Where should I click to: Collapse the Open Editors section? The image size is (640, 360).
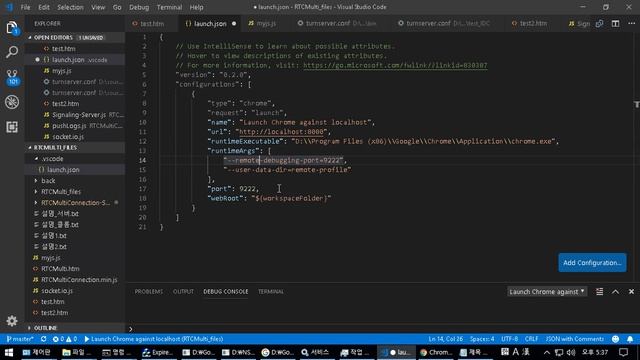pyautogui.click(x=75, y=38)
